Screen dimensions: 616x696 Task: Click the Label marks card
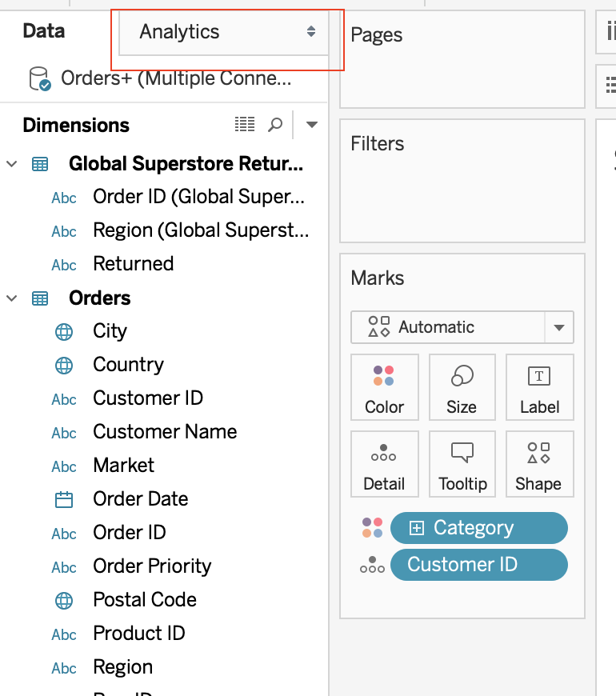click(540, 387)
